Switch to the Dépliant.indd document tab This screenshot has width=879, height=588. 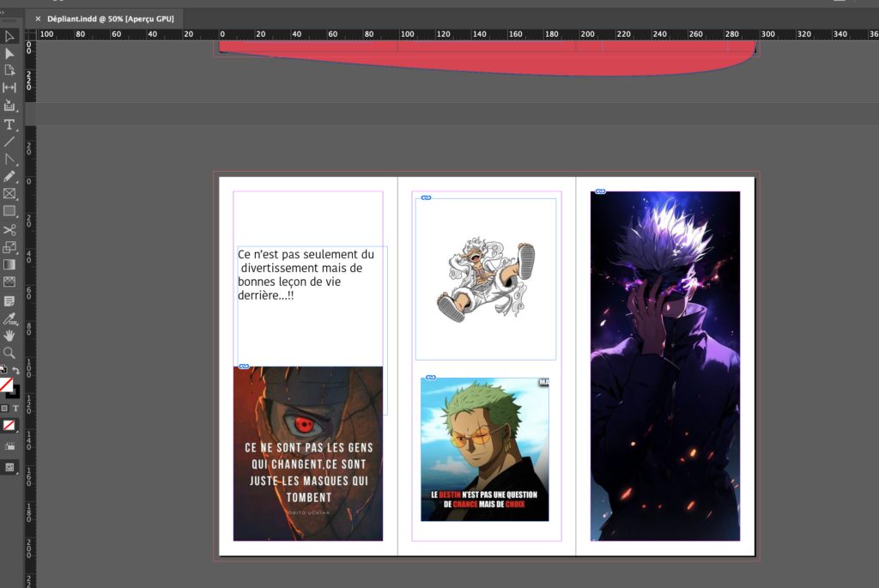pos(110,18)
